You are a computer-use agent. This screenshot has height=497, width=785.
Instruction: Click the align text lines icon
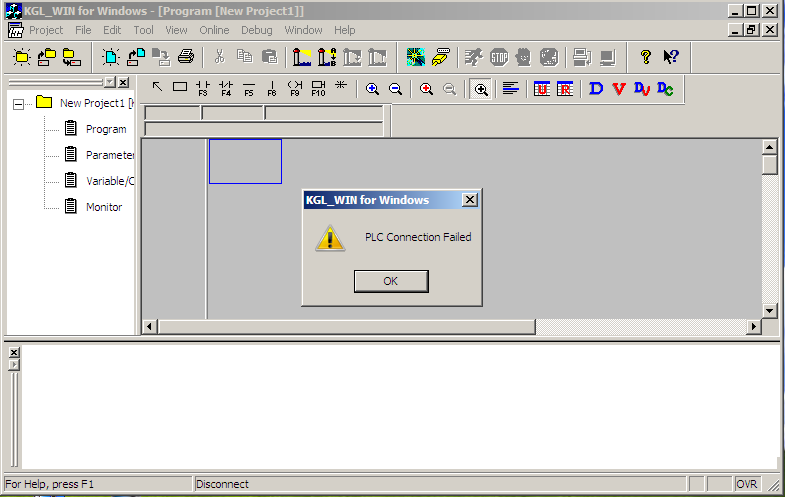[x=510, y=89]
